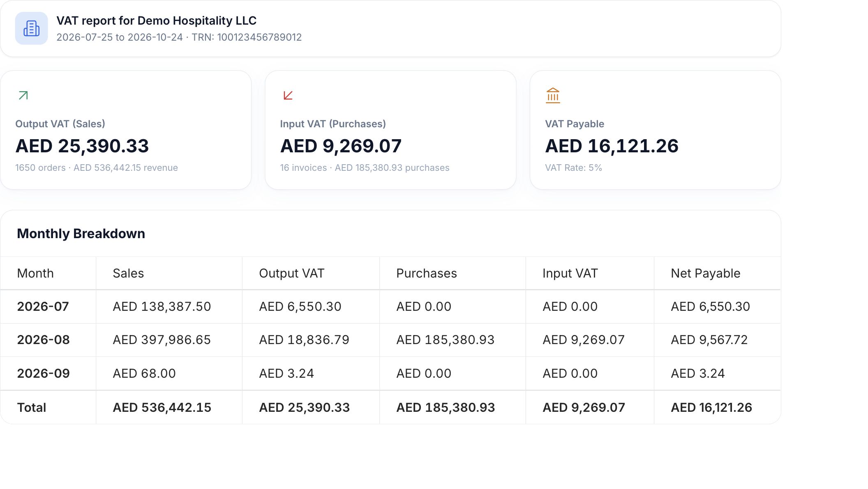The height and width of the screenshot is (489, 868).
Task: Click the 'Net Payable' column header
Action: (706, 273)
